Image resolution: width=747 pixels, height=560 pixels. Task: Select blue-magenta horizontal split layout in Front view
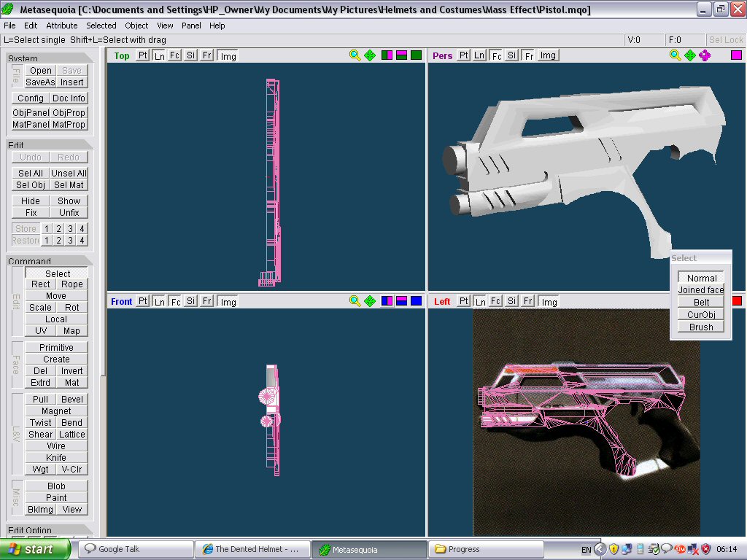point(402,301)
